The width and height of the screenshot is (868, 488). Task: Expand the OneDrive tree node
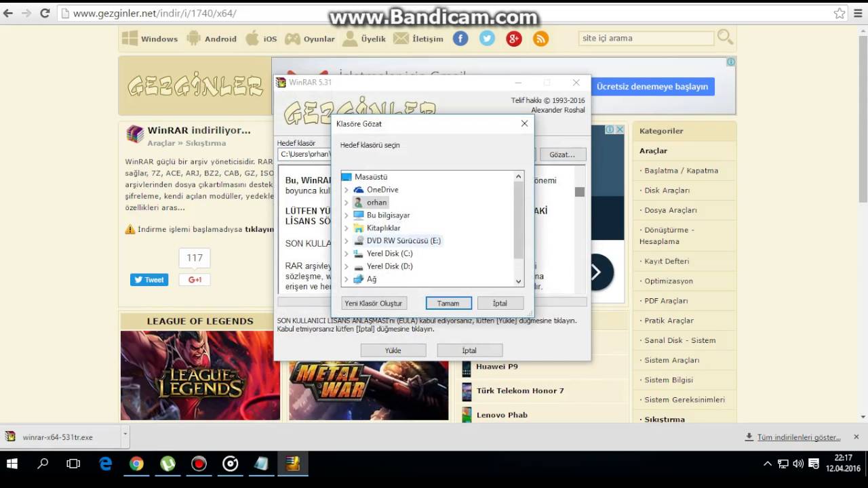[346, 190]
